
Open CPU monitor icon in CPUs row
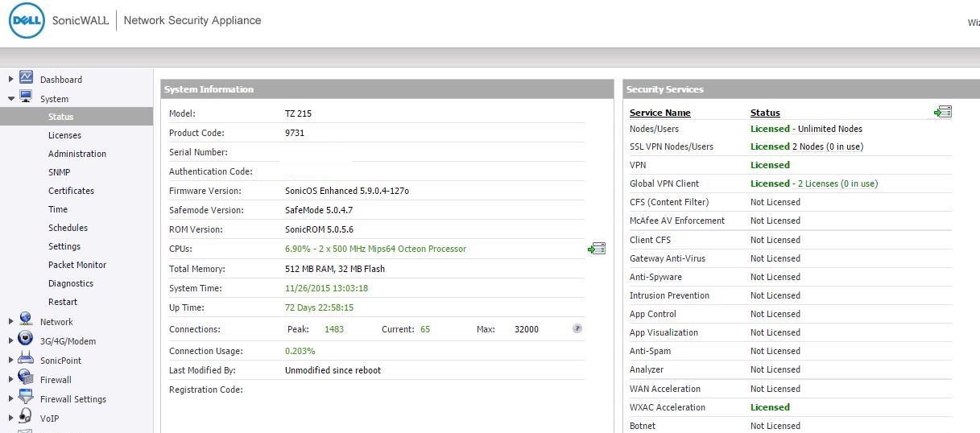597,249
